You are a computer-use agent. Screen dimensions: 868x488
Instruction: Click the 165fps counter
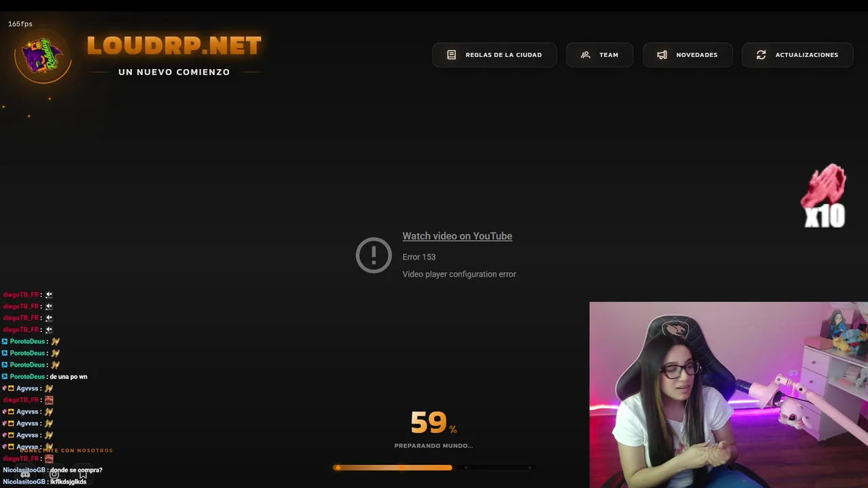[x=20, y=24]
